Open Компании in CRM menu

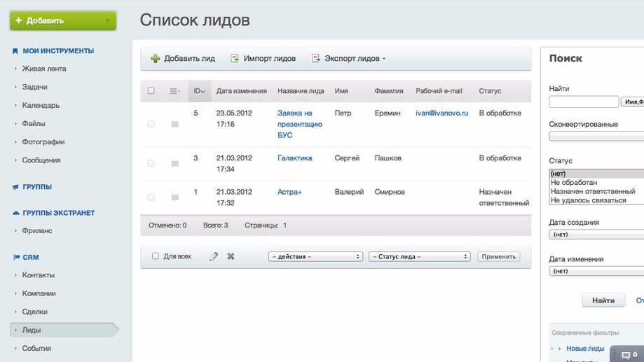pyautogui.click(x=39, y=293)
